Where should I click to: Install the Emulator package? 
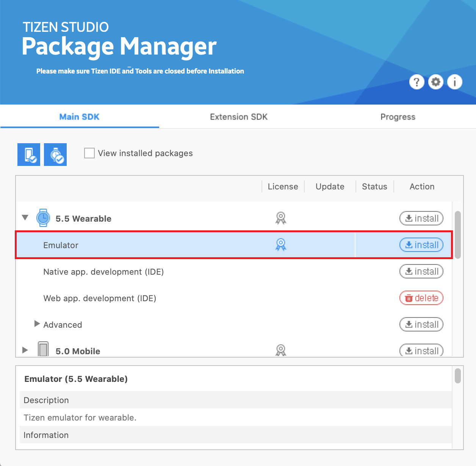click(x=421, y=245)
